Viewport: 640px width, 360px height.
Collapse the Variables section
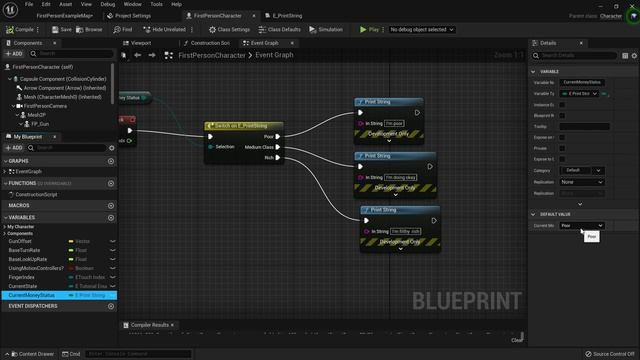coord(6,218)
